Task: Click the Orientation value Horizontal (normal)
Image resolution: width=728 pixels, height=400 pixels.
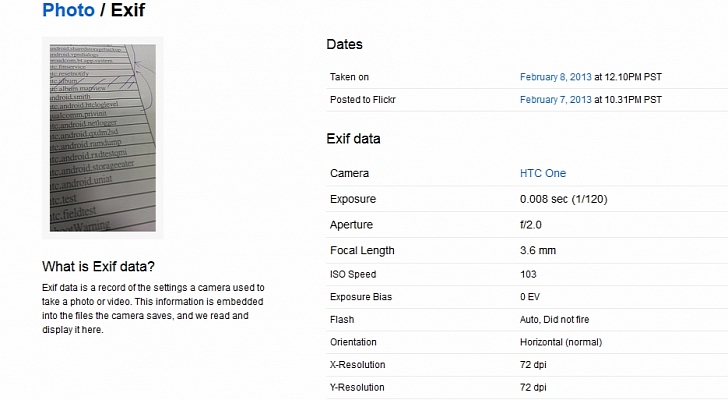Action: click(561, 342)
